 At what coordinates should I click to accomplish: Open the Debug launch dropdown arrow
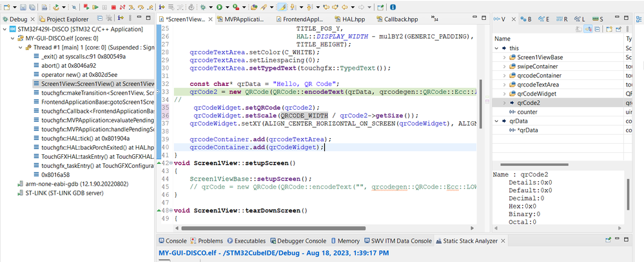pyautogui.click(x=211, y=7)
